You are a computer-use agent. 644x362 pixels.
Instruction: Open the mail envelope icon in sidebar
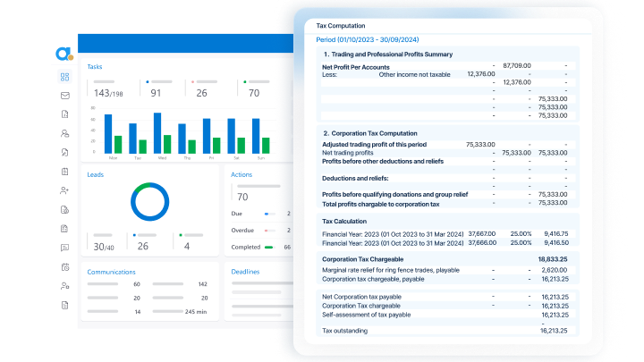(x=64, y=96)
